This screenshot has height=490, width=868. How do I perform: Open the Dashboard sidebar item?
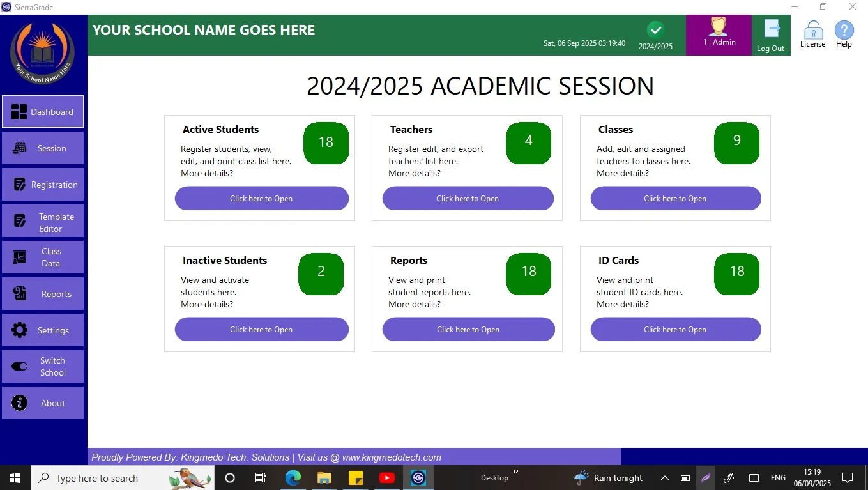[43, 112]
